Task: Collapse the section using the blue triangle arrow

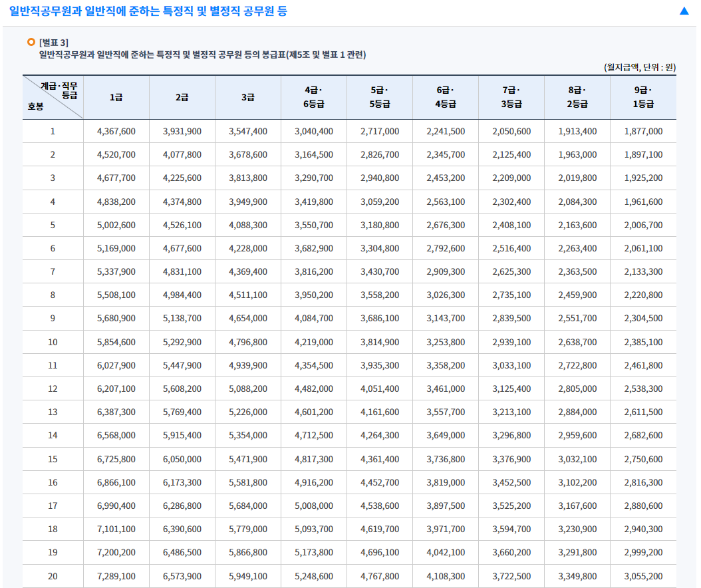Action: pyautogui.click(x=684, y=11)
